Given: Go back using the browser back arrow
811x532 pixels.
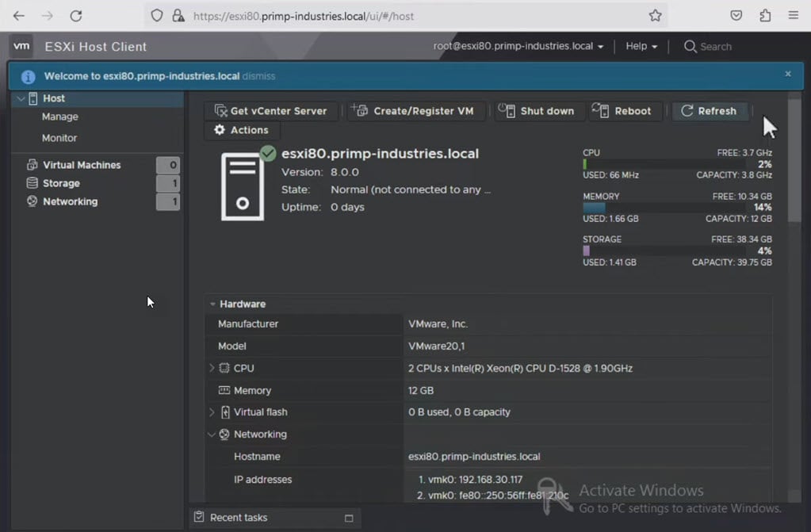Looking at the screenshot, I should click(19, 16).
